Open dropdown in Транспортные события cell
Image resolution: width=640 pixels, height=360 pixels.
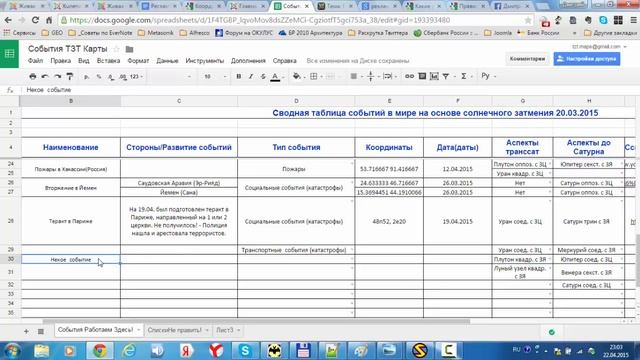352,249
